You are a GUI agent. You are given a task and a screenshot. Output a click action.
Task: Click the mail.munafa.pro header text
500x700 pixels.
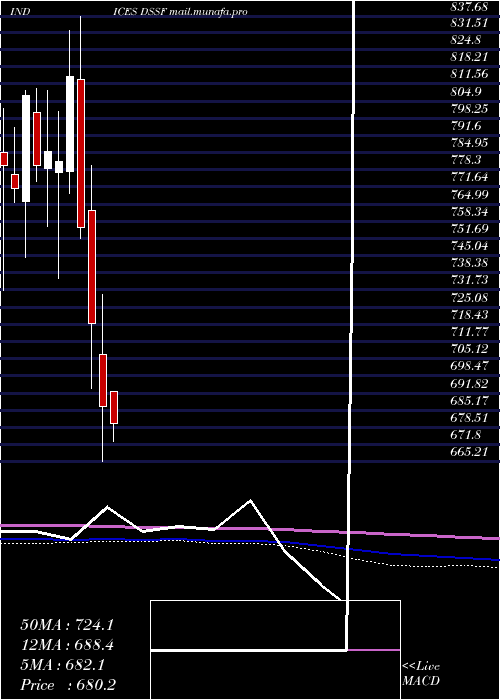click(208, 12)
